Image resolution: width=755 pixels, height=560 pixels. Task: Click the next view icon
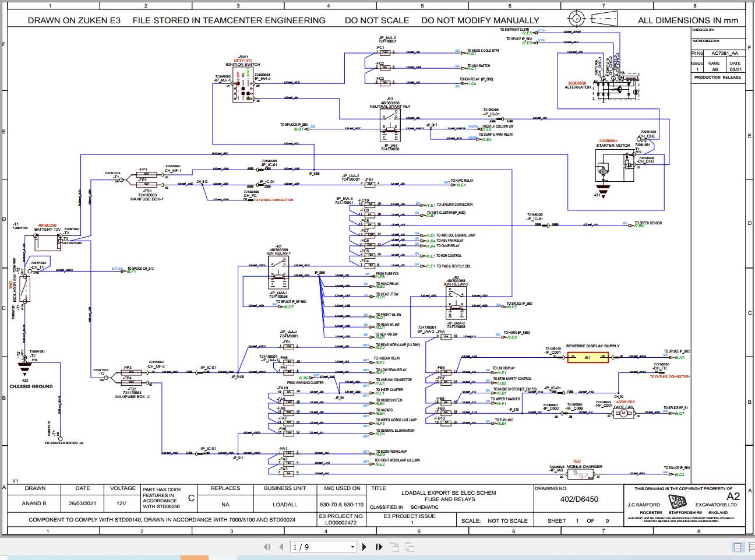coord(409,547)
